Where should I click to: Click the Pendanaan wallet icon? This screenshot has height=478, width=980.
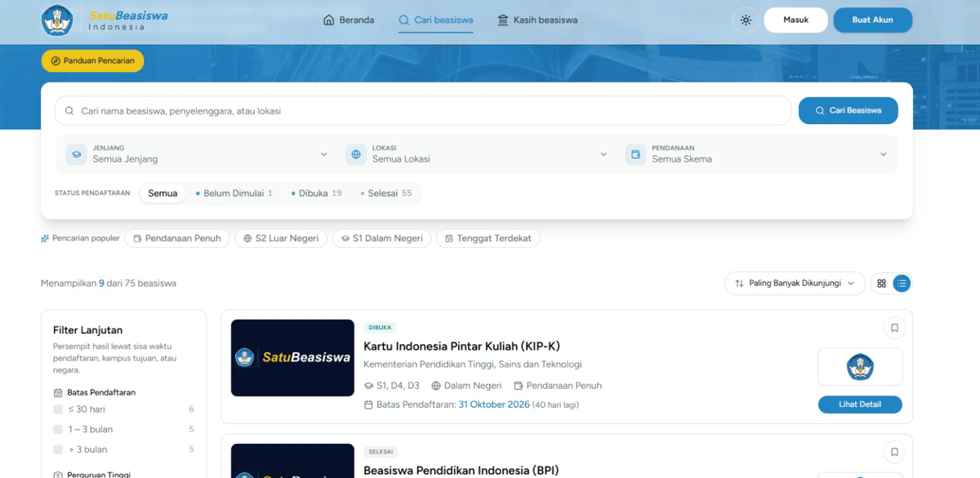tap(635, 154)
